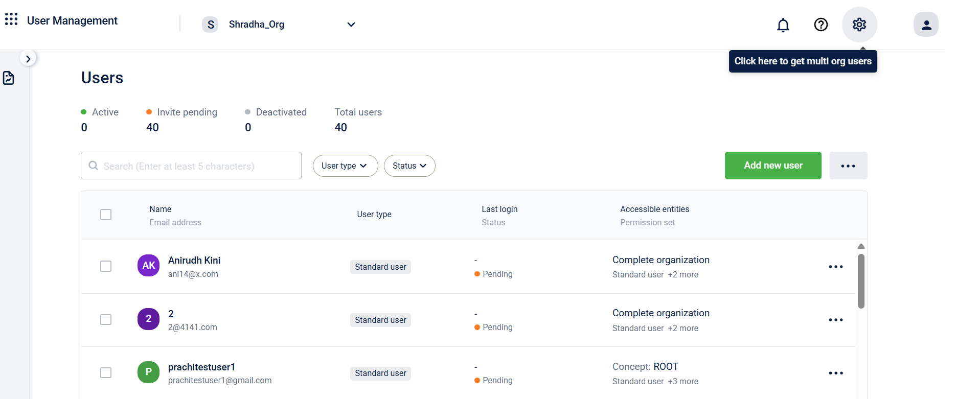Click email prachitestuser1@gmail.com

tap(220, 380)
